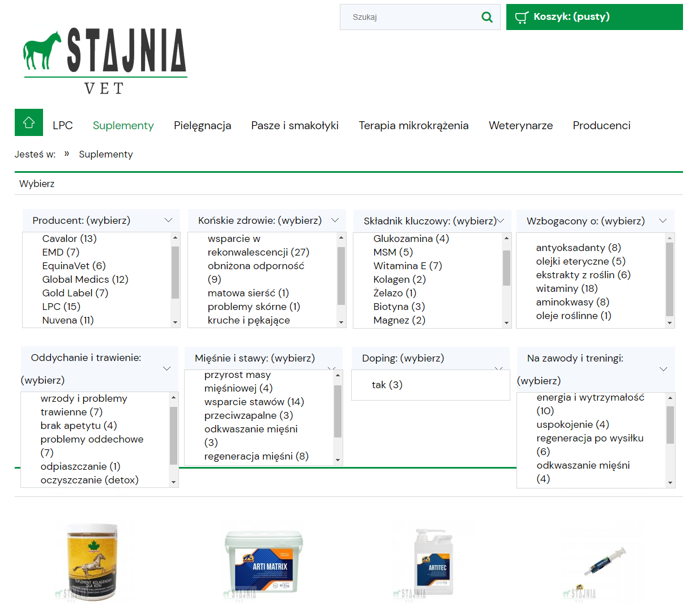Select problemy skórne (1) option
The width and height of the screenshot is (700, 612).
pos(254,307)
